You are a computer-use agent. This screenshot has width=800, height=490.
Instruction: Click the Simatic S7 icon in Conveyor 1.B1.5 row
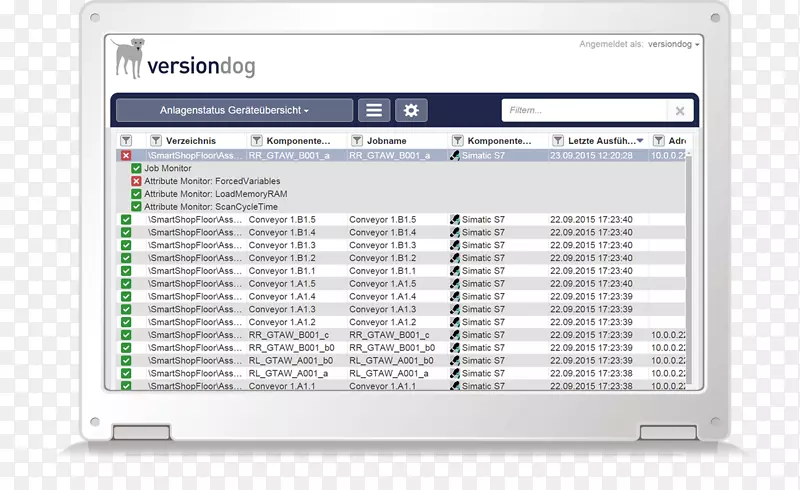coord(455,219)
